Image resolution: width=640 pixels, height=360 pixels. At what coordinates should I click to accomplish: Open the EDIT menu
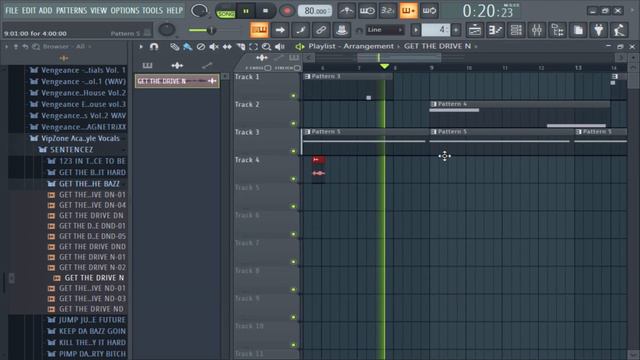click(x=29, y=10)
